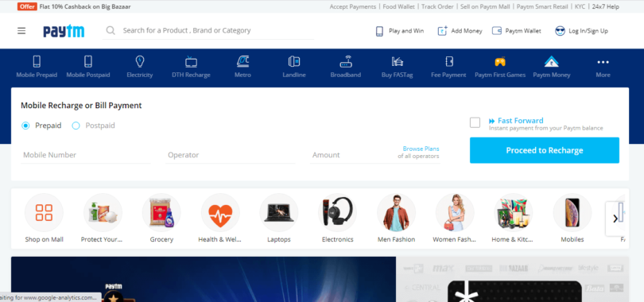Viewport: 644px width, 302px height.
Task: Select the Postpaid radio option
Action: click(76, 126)
